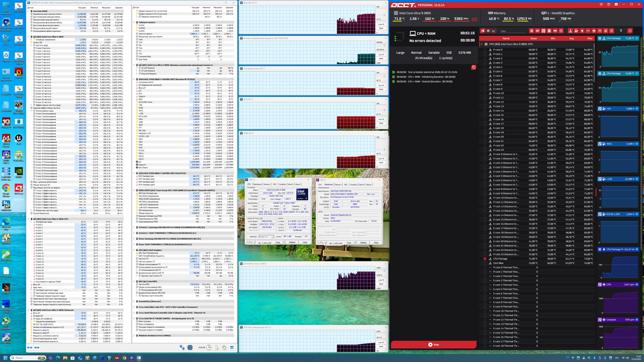Viewport: 644px width, 362px height.
Task: Click the Filter field in OCCT monitoring
Action: (x=512, y=31)
